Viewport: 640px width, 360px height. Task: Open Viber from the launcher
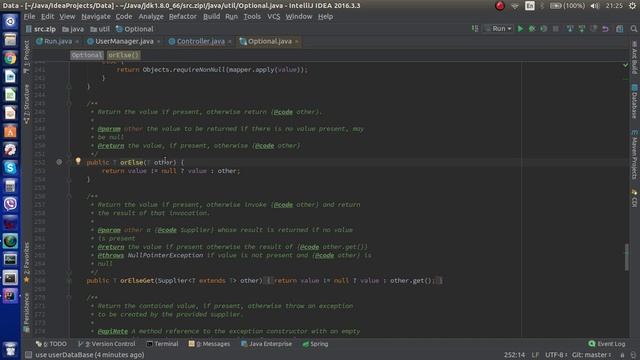click(10, 204)
